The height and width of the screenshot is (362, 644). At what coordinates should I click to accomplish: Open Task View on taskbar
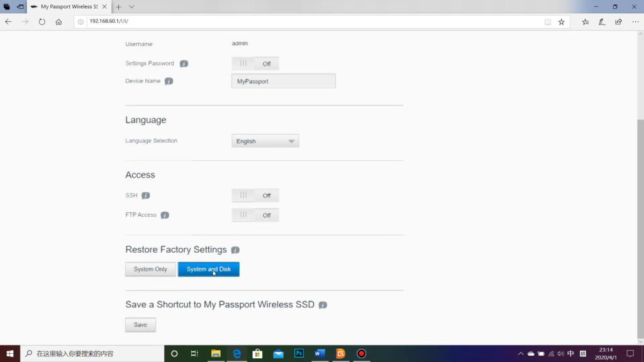[195, 353]
